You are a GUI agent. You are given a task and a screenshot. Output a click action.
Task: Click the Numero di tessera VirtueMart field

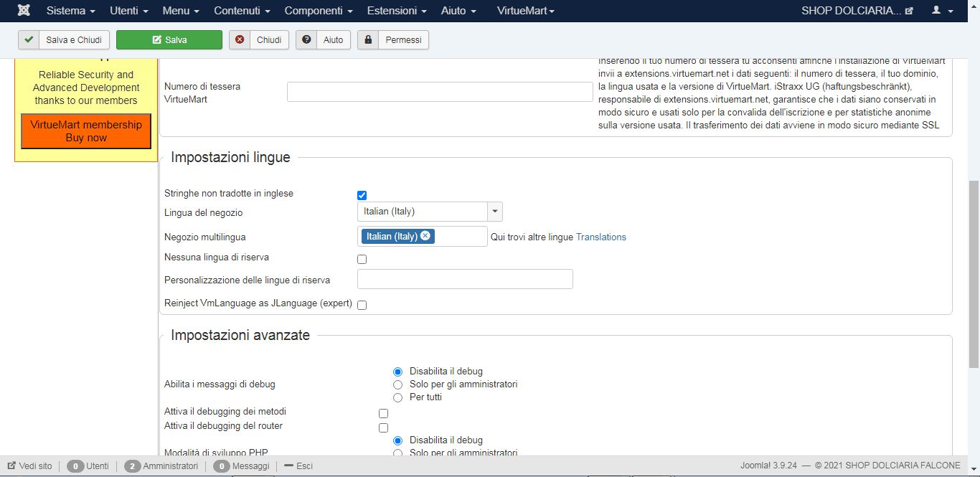440,92
